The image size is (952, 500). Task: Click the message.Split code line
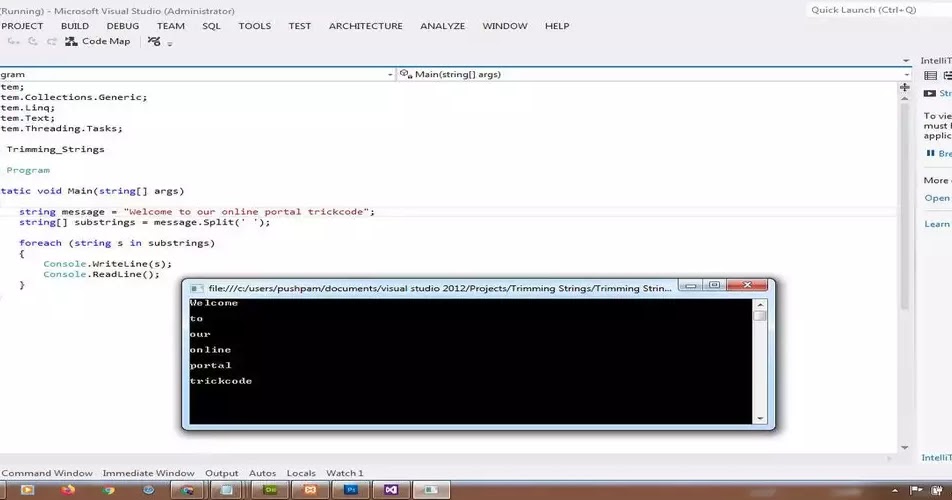click(x=144, y=222)
